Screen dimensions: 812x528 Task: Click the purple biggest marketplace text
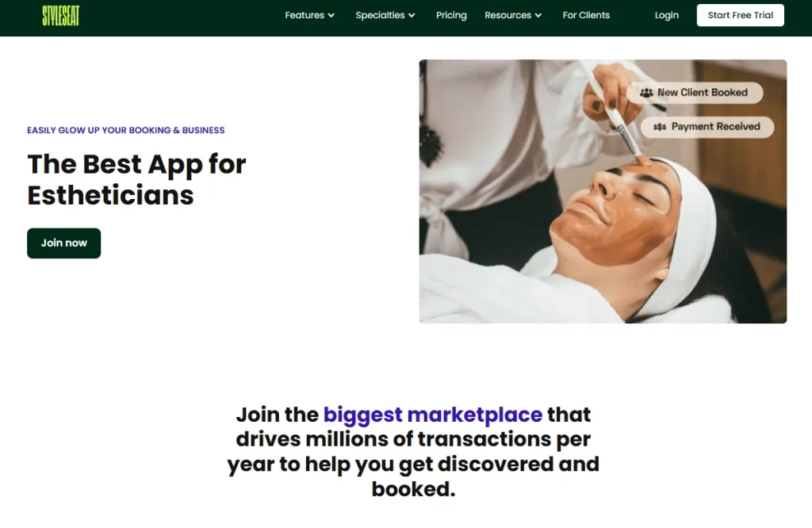pos(433,415)
